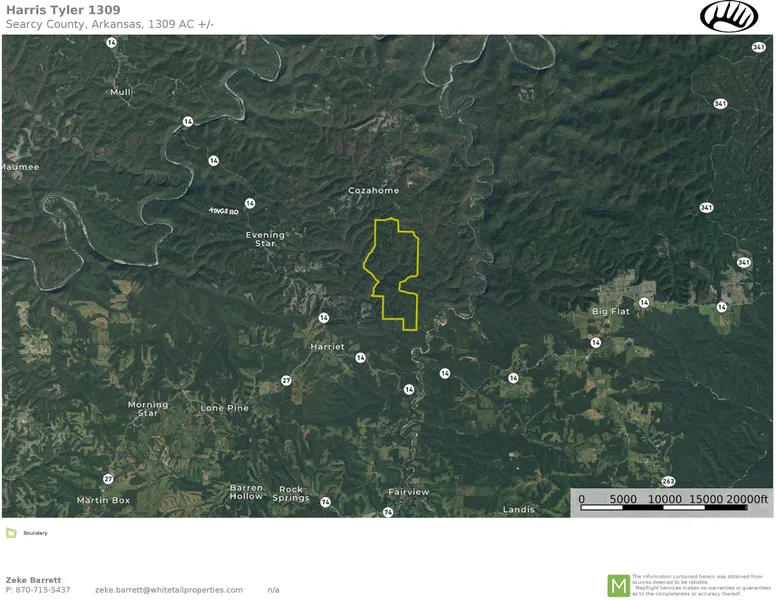Click the Highway 341 shield at top right
This screenshot has width=776, height=600.
coord(759,47)
